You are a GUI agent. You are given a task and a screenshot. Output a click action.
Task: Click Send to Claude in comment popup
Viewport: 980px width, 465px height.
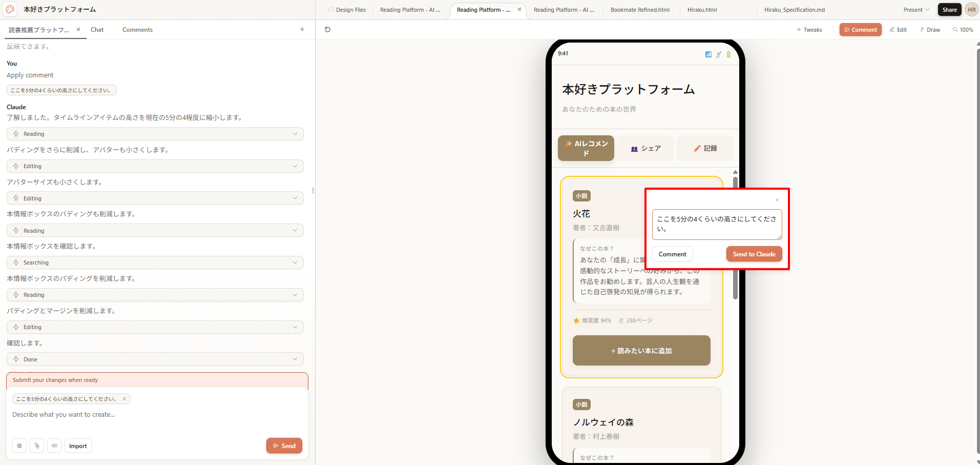[754, 254]
